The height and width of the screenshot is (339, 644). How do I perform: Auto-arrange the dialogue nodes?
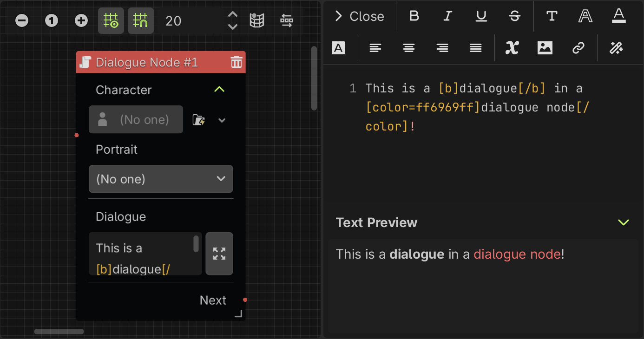coord(287,20)
